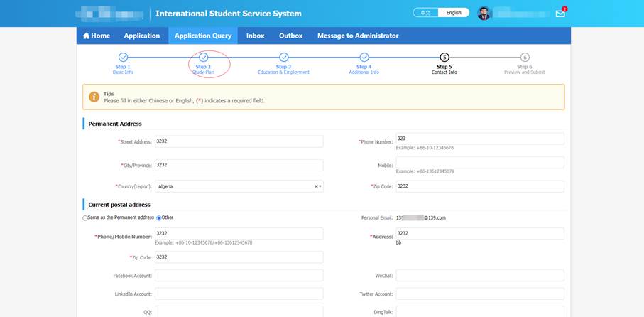Select 'Same as the Permanent address' radio
Viewport: 644px width, 317px height.
click(85, 217)
